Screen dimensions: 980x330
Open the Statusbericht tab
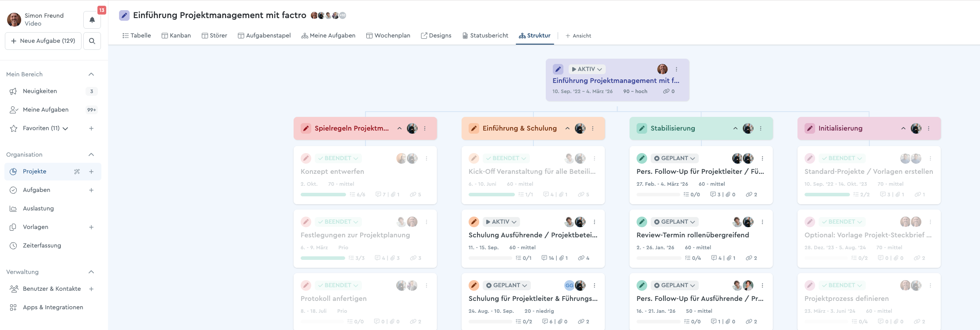[x=485, y=36]
